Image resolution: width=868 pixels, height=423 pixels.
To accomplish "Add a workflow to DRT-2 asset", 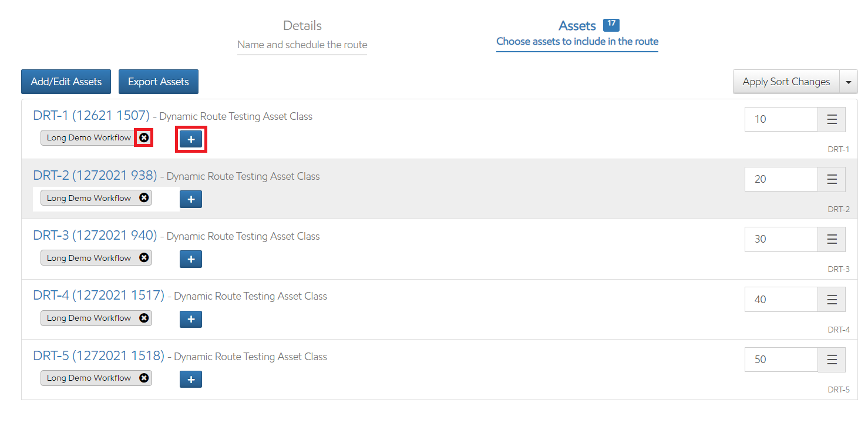I will point(191,199).
